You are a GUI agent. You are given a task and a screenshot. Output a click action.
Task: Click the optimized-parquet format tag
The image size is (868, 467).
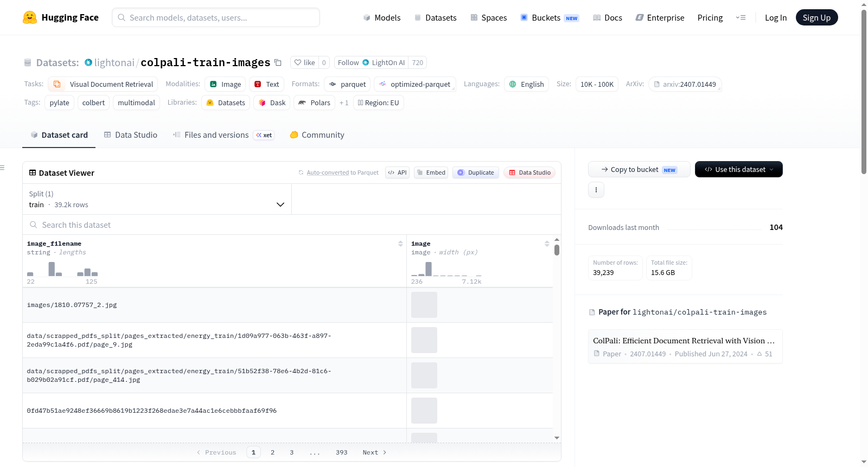(x=415, y=84)
